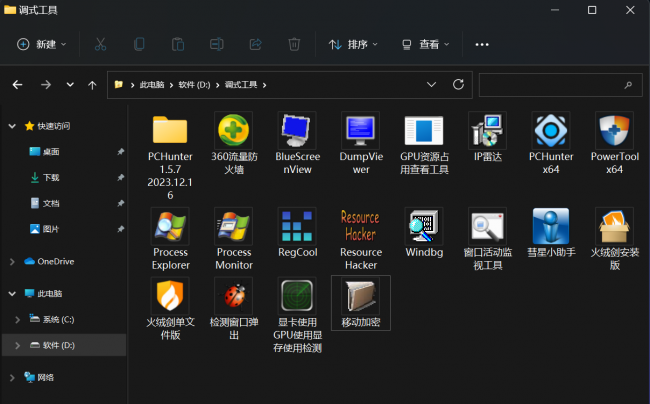This screenshot has width=650, height=404.
Task: Open 图片 in the sidebar
Action: [x=51, y=229]
